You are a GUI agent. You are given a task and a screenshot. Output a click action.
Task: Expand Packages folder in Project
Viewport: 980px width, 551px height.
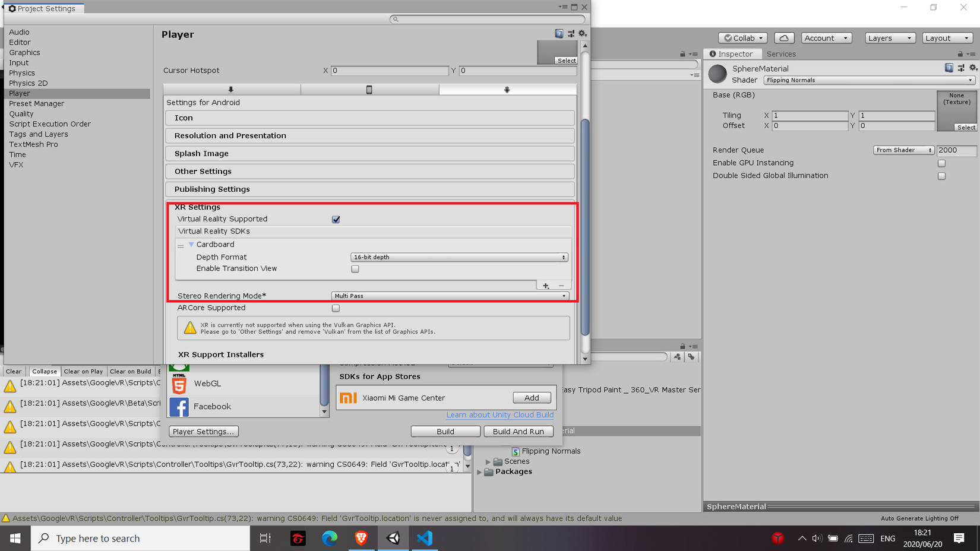point(479,472)
